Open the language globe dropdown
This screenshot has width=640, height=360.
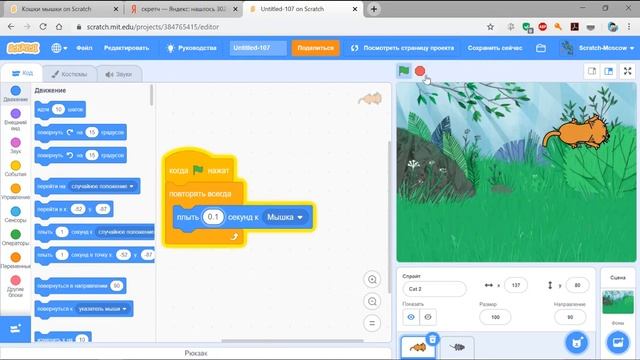(59, 48)
